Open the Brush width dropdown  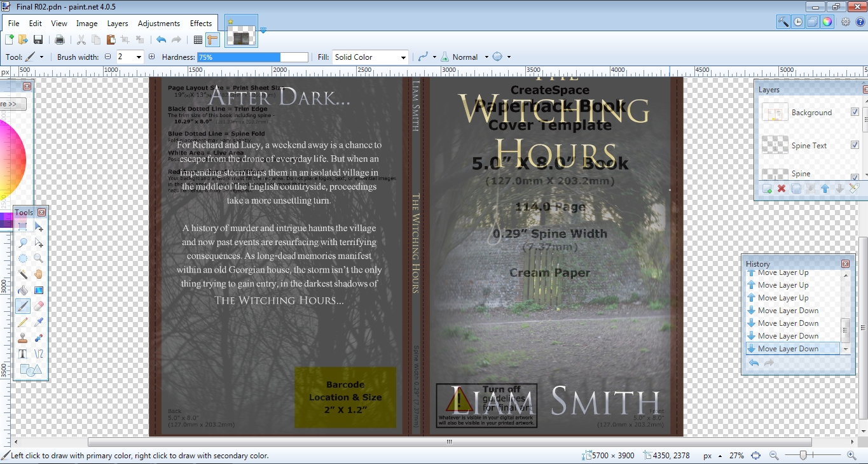coord(139,57)
